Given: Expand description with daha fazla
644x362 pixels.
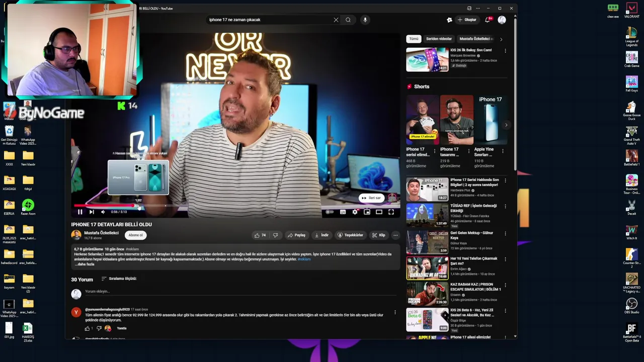Looking at the screenshot, I should 86,264.
